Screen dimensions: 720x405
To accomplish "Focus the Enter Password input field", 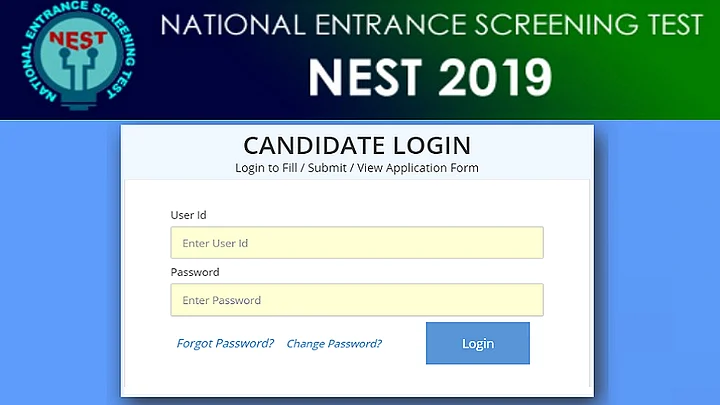I will point(357,300).
